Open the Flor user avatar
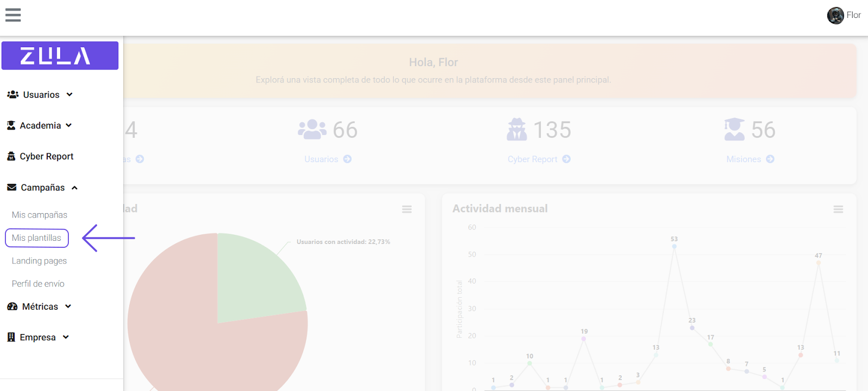The height and width of the screenshot is (391, 868). [835, 15]
